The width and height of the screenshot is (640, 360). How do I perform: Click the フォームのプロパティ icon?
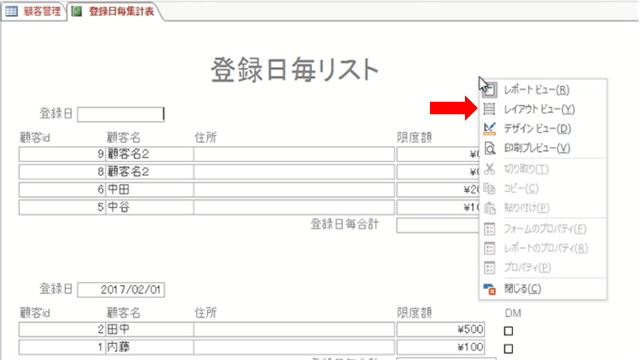point(489,229)
